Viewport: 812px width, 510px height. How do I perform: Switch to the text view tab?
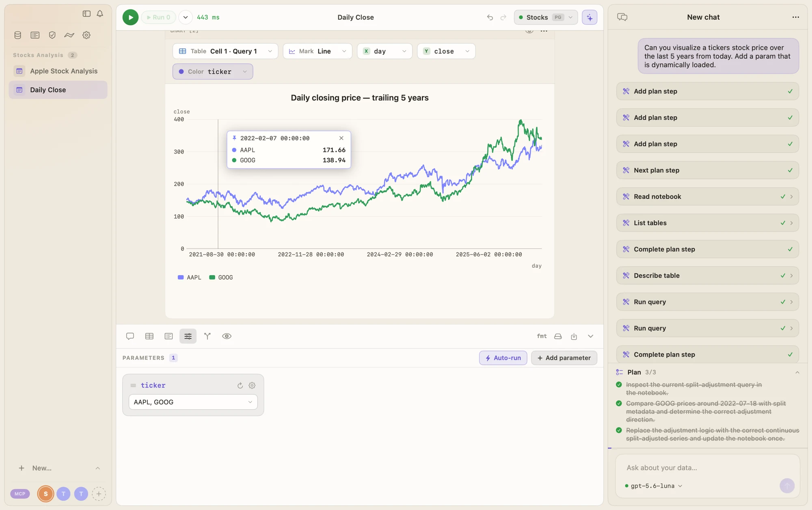(x=168, y=336)
